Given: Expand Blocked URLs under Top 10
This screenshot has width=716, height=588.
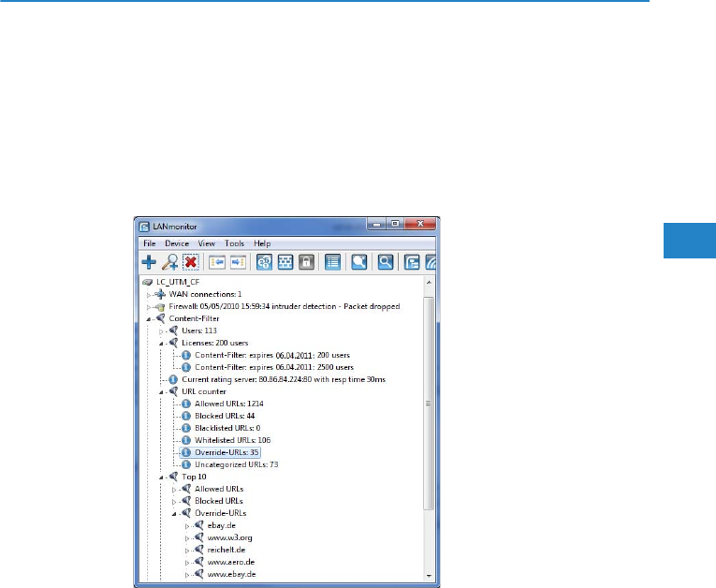Looking at the screenshot, I should coord(173,502).
